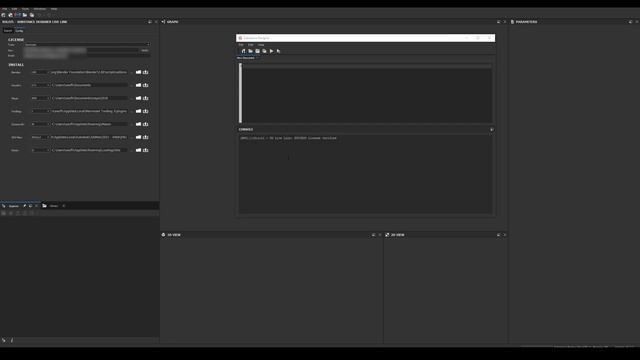Click Open icon in script editor toolbar
This screenshot has width=640, height=360.
click(x=250, y=51)
